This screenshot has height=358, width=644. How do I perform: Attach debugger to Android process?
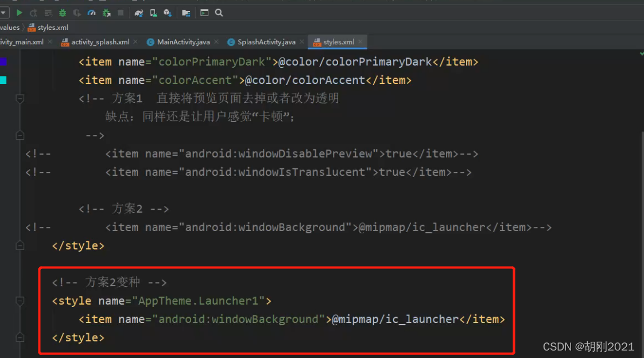[x=106, y=13]
